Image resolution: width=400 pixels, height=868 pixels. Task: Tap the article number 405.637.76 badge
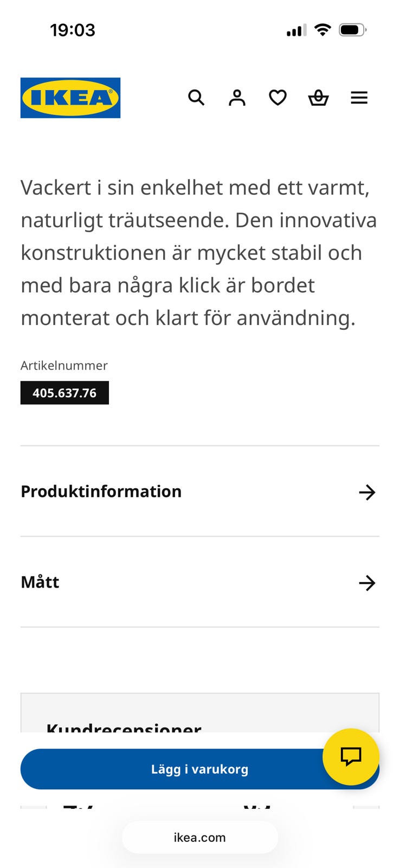[x=64, y=393]
